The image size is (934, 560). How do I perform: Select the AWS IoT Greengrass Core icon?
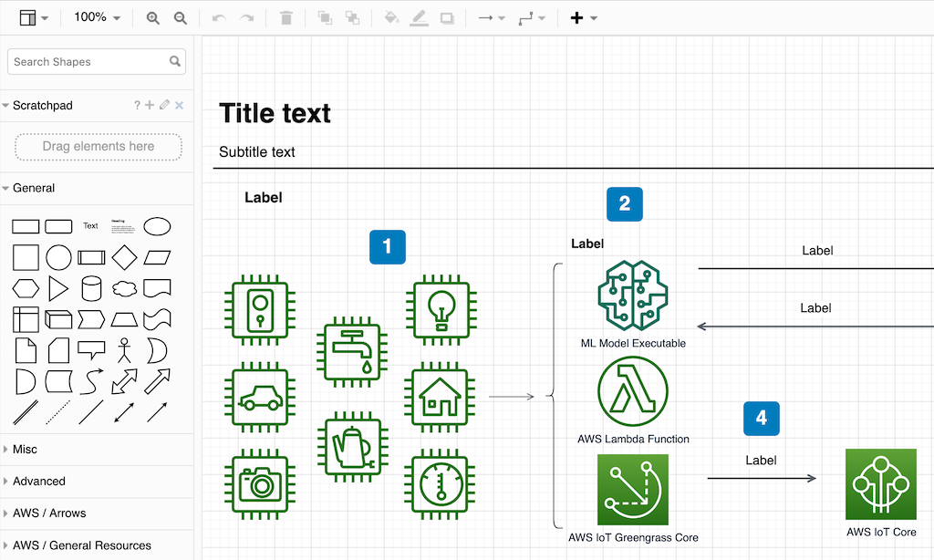coord(633,490)
